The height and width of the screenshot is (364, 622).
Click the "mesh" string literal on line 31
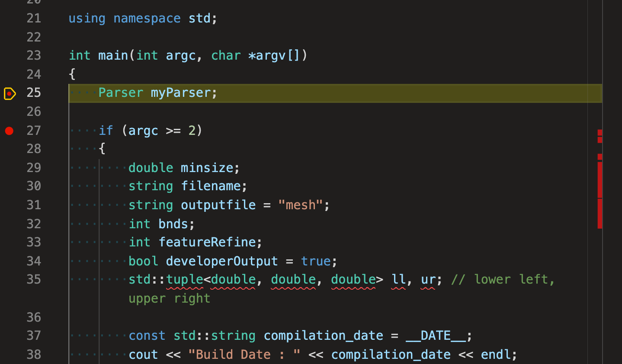pos(301,205)
